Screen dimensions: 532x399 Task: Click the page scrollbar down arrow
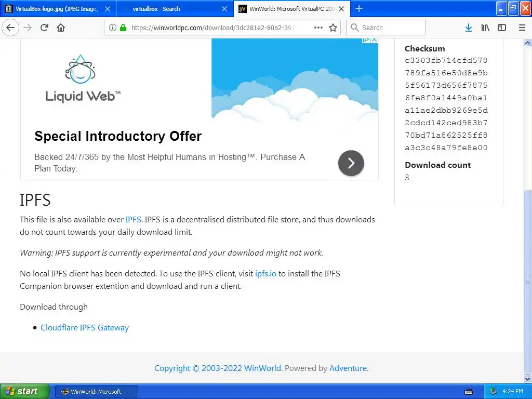(x=528, y=378)
